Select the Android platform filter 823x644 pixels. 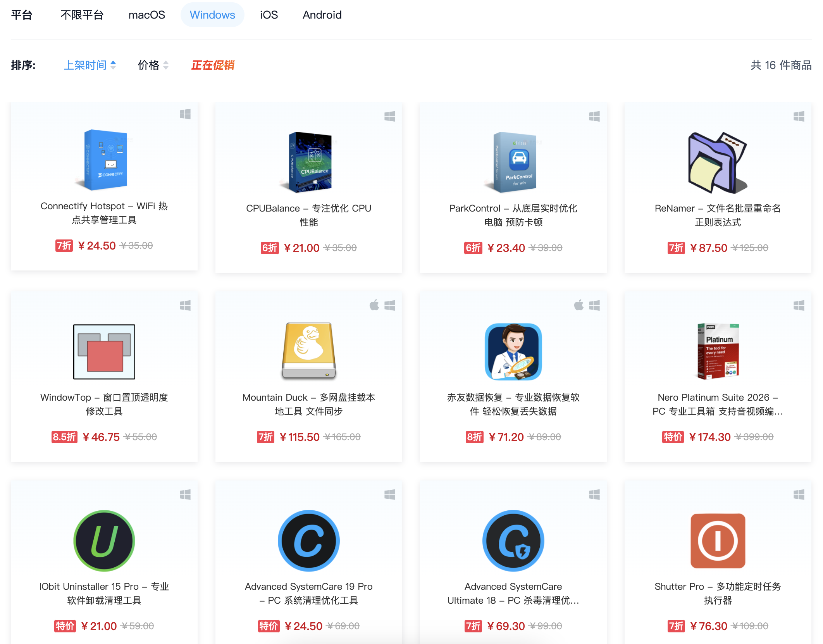tap(322, 15)
